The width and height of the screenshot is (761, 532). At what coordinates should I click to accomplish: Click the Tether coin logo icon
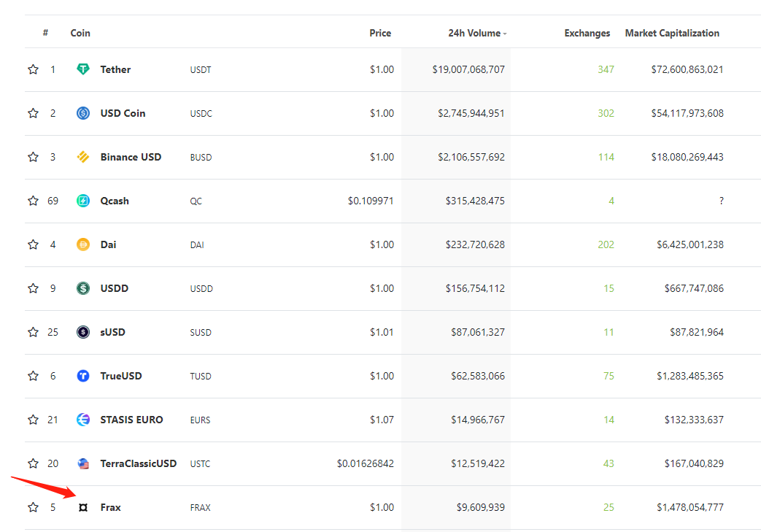coord(83,69)
